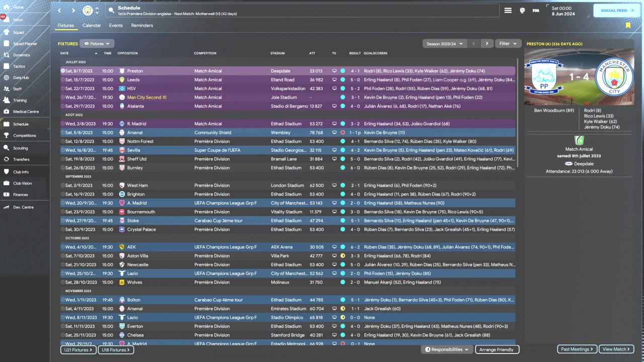Click the Preston North End crest in match panel
644x362 pixels.
pos(544,77)
